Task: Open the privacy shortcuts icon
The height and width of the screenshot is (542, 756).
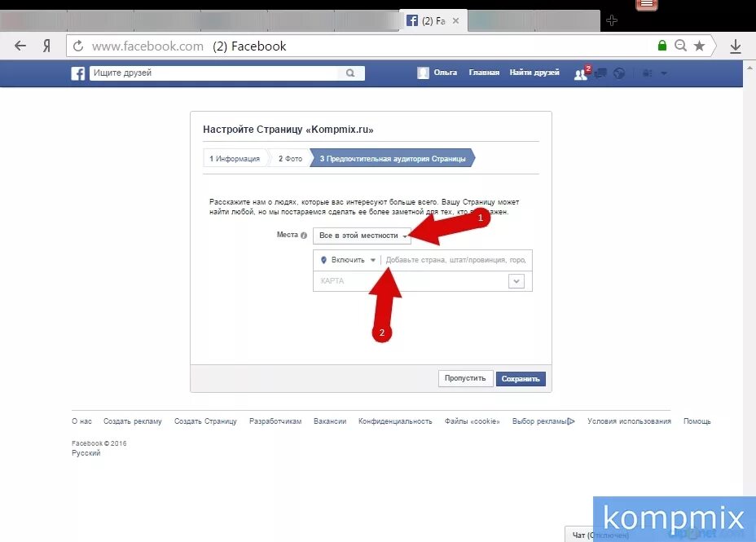Action: tap(648, 73)
